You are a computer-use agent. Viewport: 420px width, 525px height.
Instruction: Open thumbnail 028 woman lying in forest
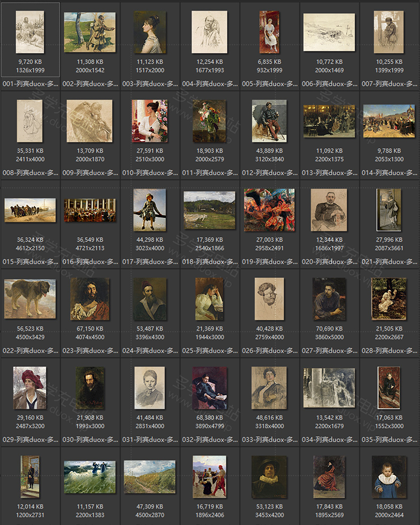pyautogui.click(x=389, y=299)
